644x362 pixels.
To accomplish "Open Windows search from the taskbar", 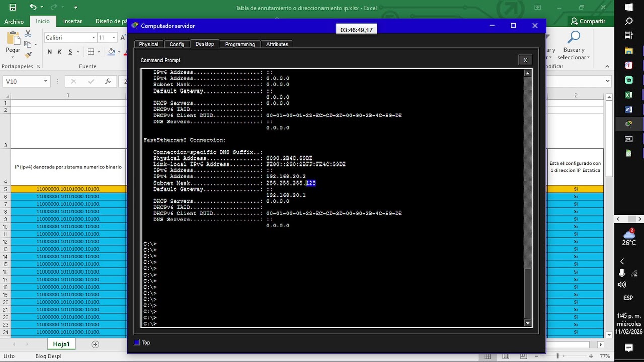I will pyautogui.click(x=629, y=21).
